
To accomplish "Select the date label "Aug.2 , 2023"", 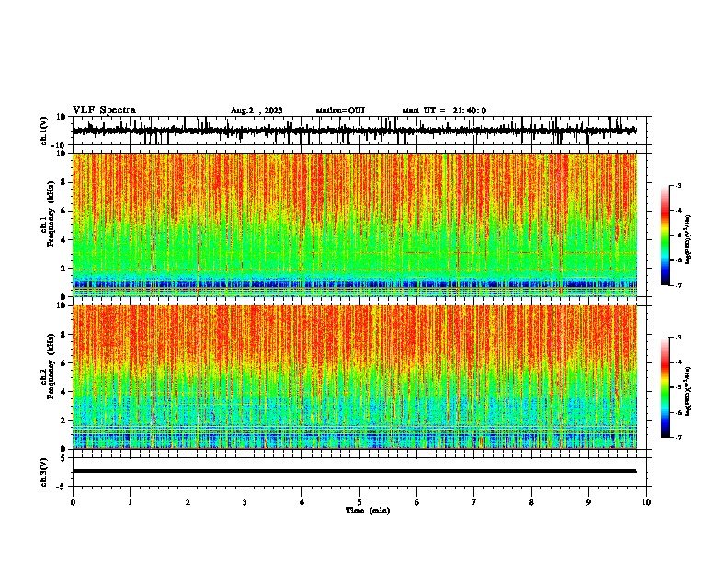I will tap(256, 110).
